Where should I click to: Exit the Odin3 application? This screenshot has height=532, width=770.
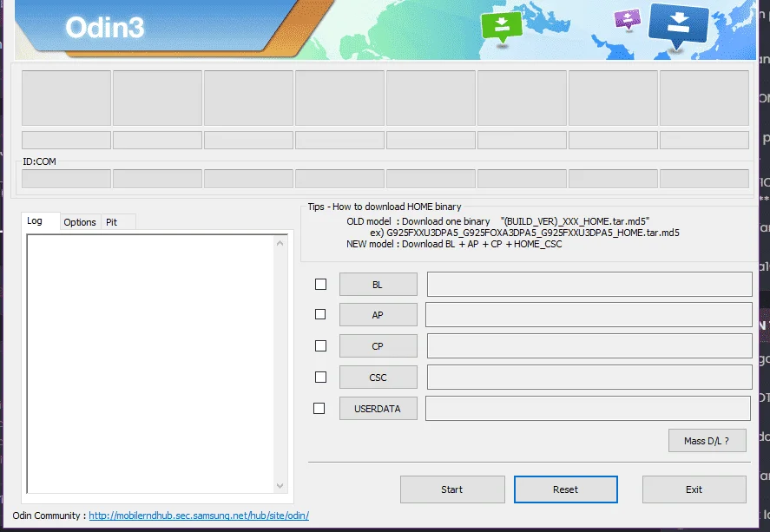coord(694,489)
